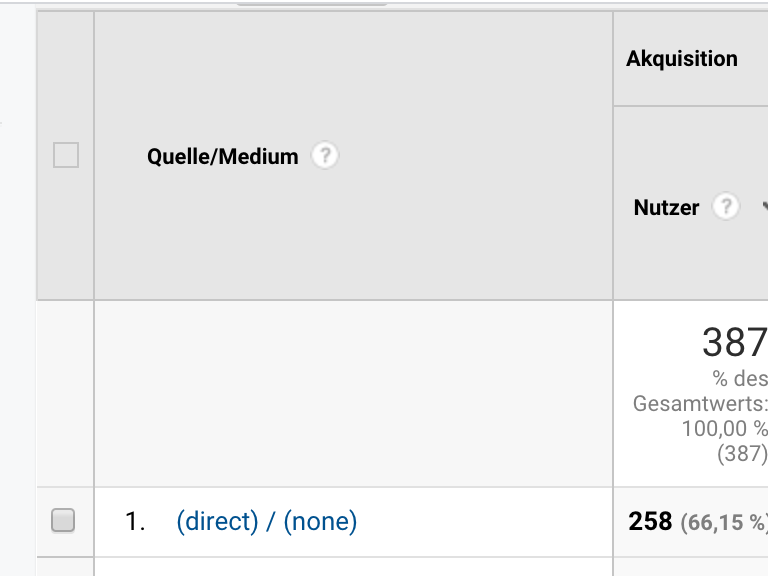Open the help icon beside Quelle/Medium
This screenshot has width=768, height=576.
325,156
